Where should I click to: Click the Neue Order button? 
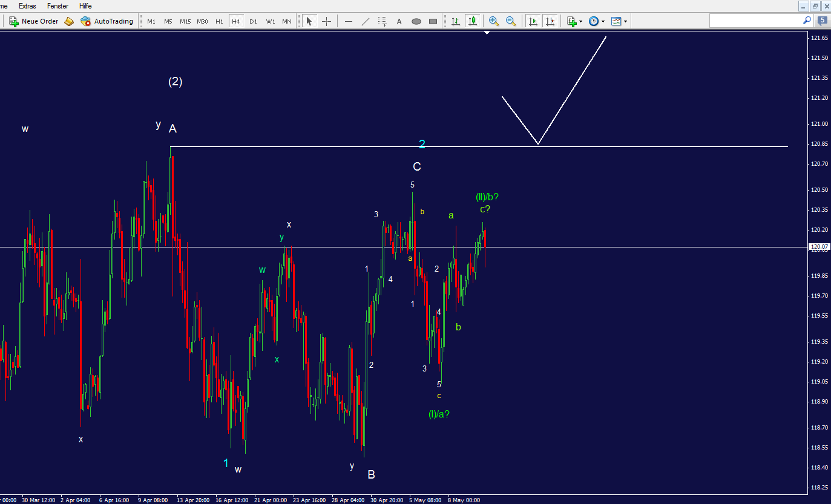(x=33, y=21)
